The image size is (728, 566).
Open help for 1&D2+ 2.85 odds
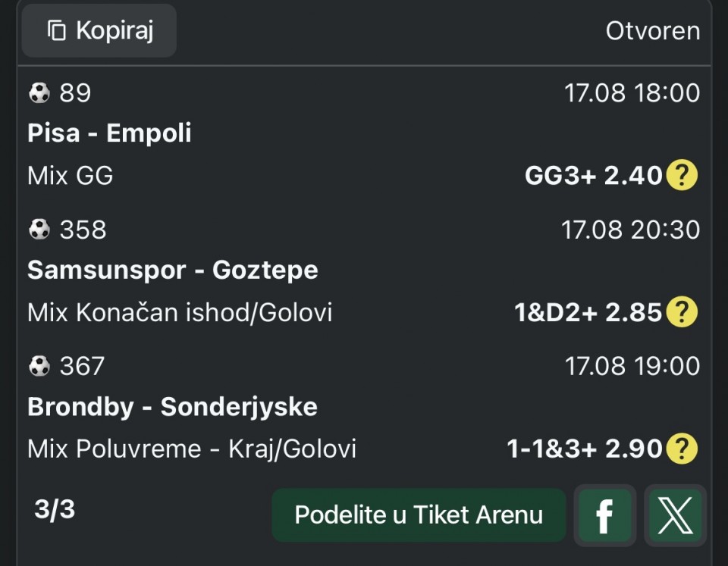(x=682, y=311)
